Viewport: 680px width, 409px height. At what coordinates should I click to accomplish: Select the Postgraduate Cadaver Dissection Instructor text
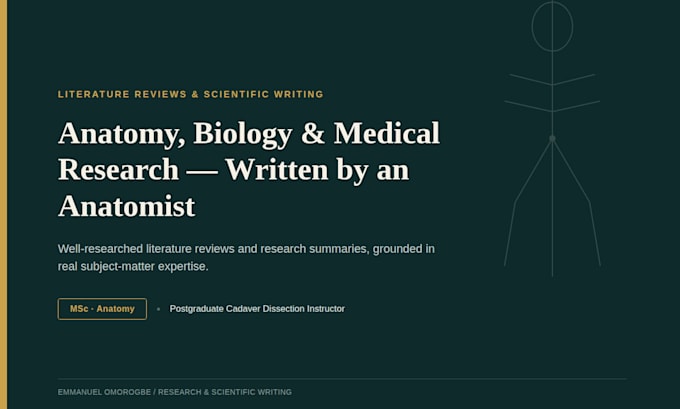coord(257,309)
